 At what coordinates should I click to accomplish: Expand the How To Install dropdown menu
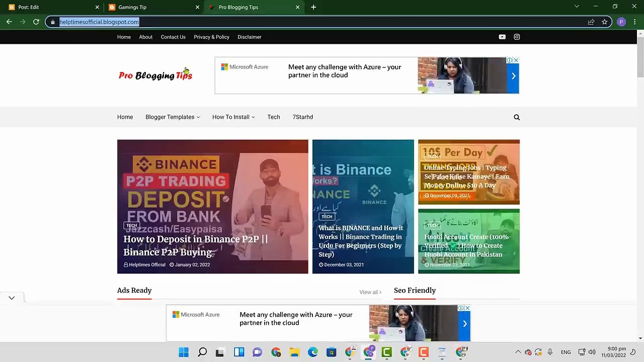click(233, 117)
